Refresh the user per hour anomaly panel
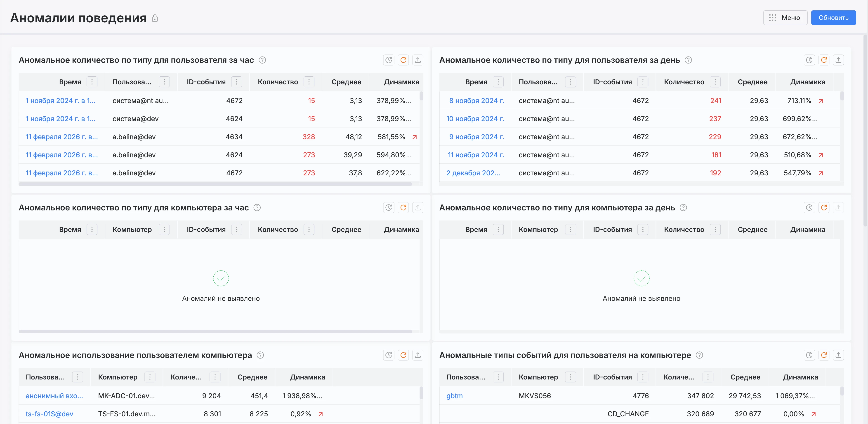This screenshot has width=868, height=424. coord(403,60)
